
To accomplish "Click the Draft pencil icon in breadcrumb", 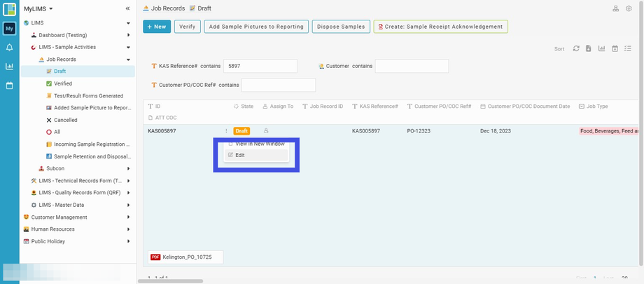I will coord(192,8).
